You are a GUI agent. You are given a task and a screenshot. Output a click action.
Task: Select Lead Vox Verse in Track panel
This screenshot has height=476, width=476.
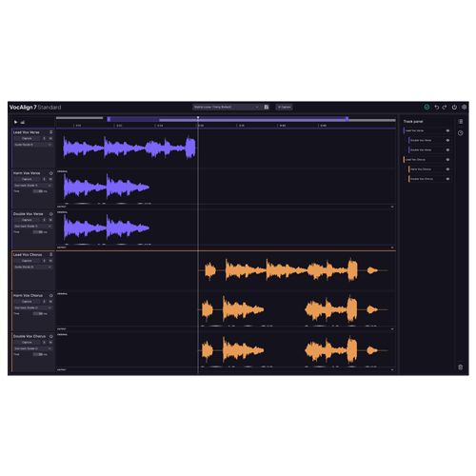pyautogui.click(x=427, y=130)
